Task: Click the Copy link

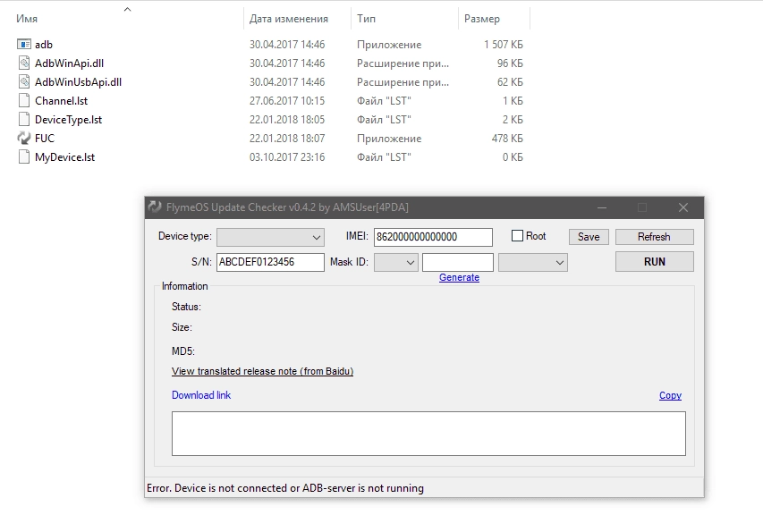Action: pyautogui.click(x=670, y=395)
